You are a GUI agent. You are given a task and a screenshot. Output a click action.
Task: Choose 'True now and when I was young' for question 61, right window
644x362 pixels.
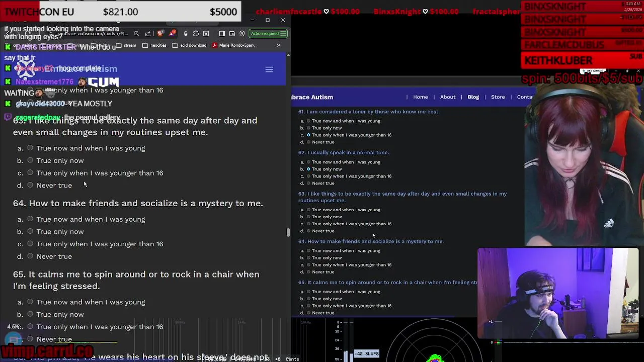(x=308, y=121)
